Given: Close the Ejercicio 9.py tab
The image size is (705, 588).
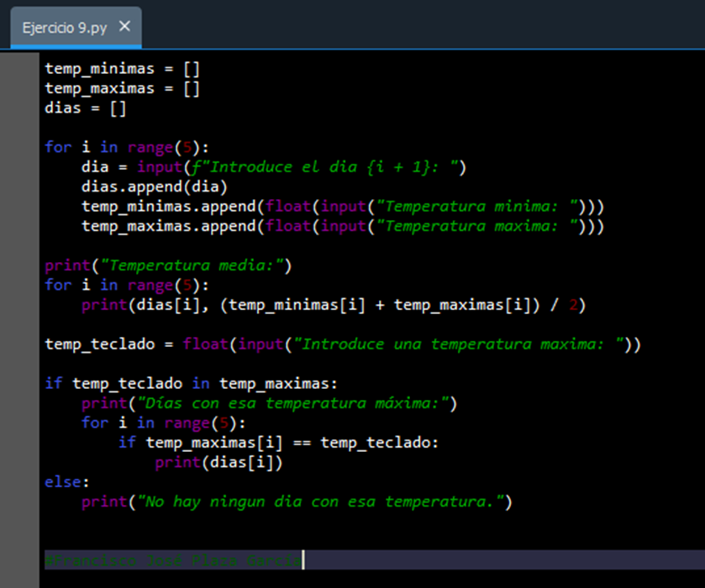Looking at the screenshot, I should (125, 26).
